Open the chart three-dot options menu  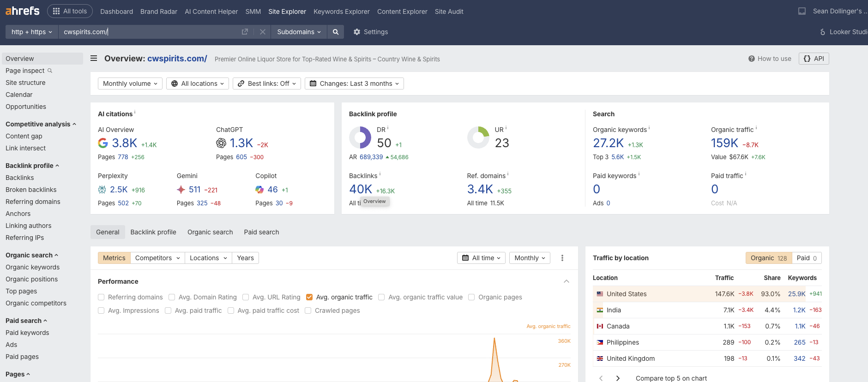pos(562,258)
